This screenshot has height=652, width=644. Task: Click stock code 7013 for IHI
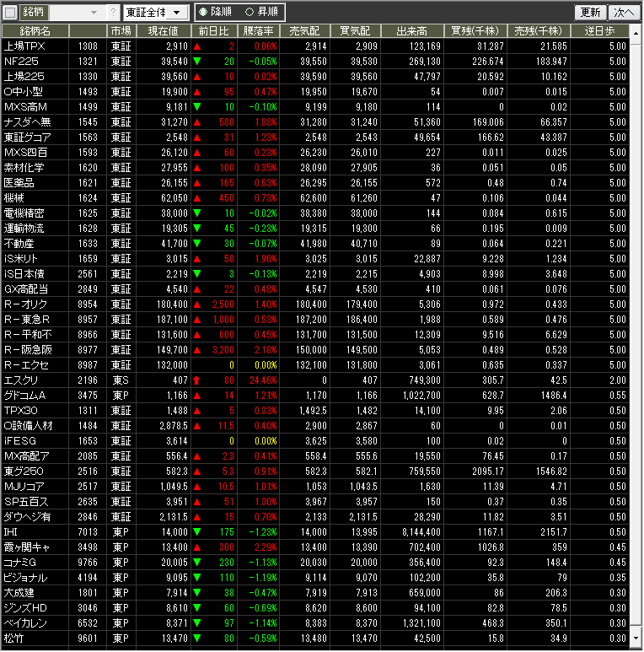(88, 532)
